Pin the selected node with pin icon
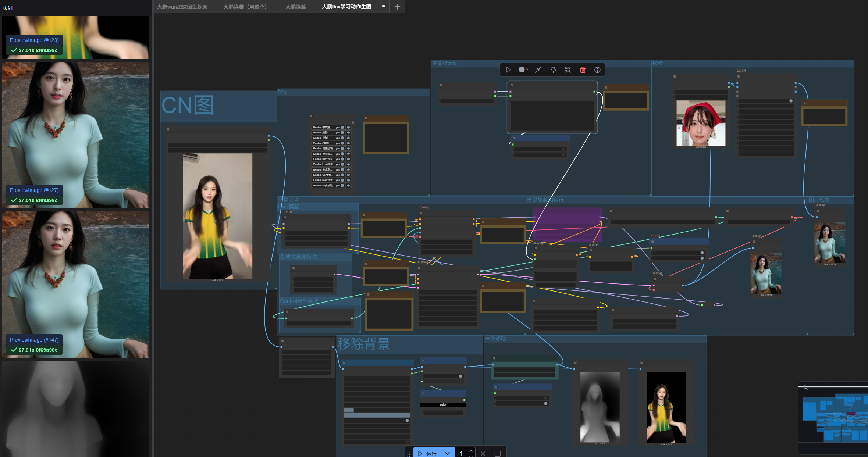Image resolution: width=868 pixels, height=457 pixels. tap(553, 70)
